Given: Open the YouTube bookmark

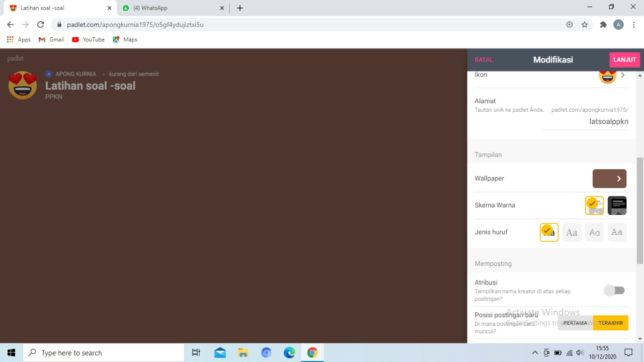Looking at the screenshot, I should point(89,40).
